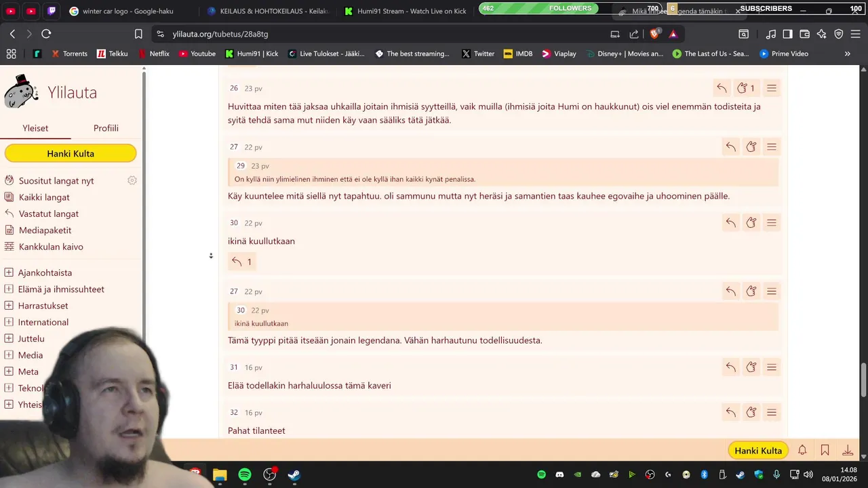Reply to post 31 'Elää todellakin harhaluulossa'
Screen dimensions: 868x488
tap(730, 367)
